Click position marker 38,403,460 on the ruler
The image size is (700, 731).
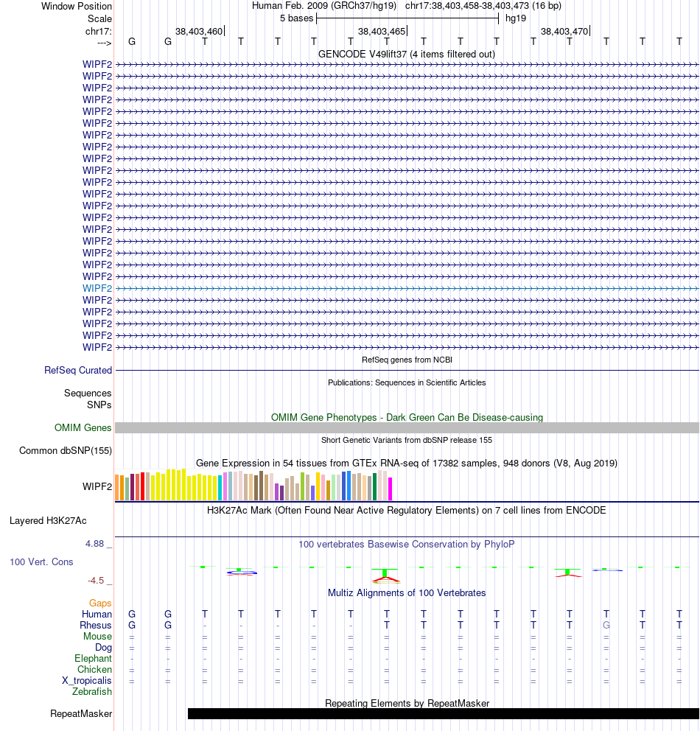[x=200, y=31]
